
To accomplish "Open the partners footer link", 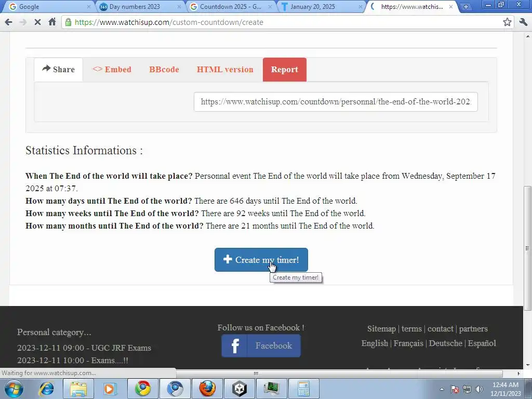I will coord(473,329).
